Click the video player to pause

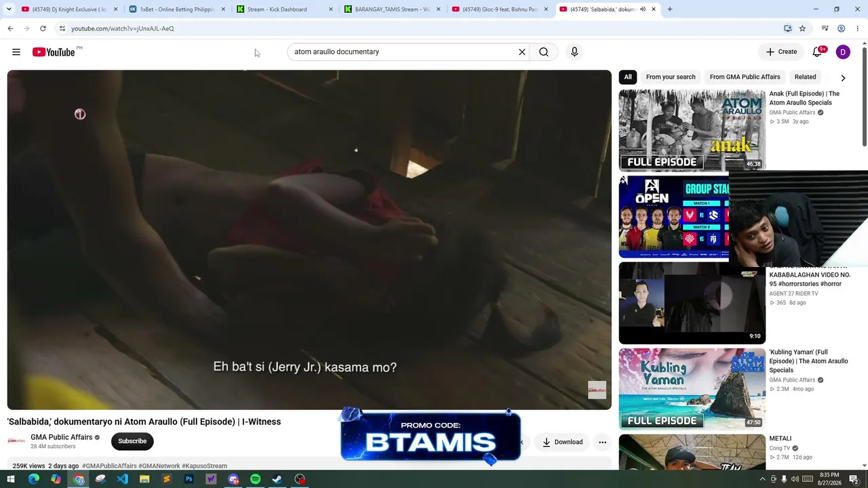(309, 240)
